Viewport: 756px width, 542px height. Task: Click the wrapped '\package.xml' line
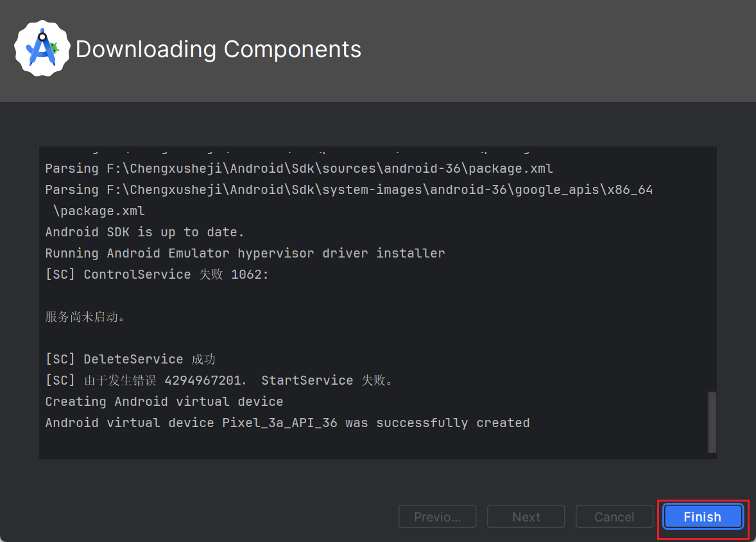[99, 211]
